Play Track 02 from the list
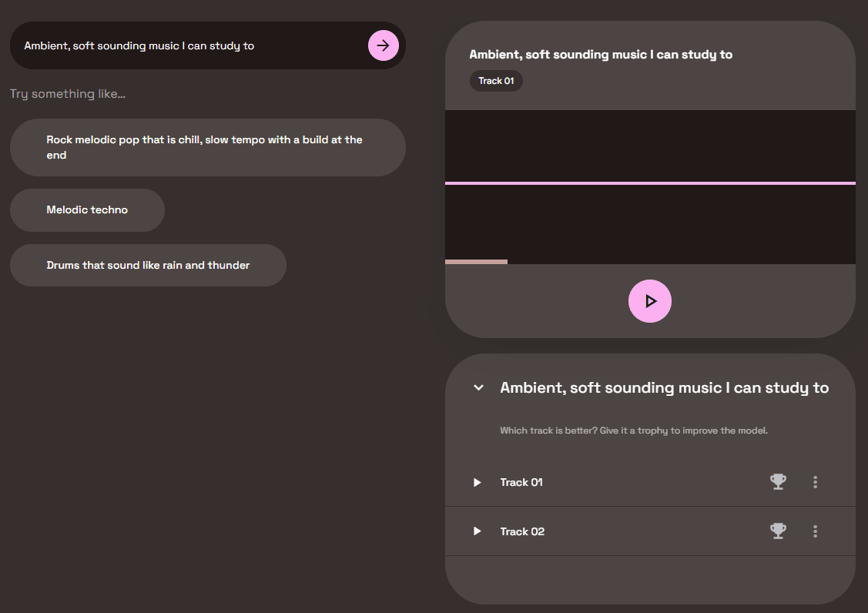868x613 pixels. pos(478,531)
